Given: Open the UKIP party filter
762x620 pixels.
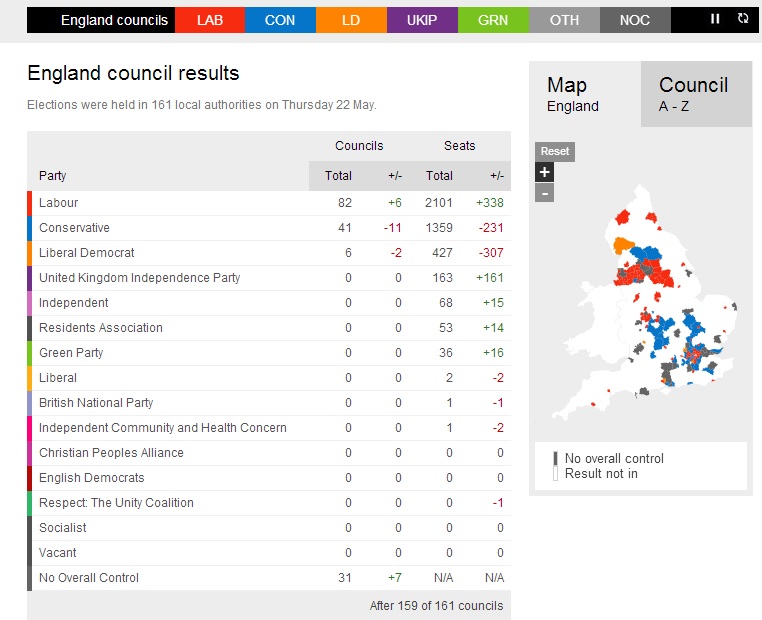Looking at the screenshot, I should point(422,20).
